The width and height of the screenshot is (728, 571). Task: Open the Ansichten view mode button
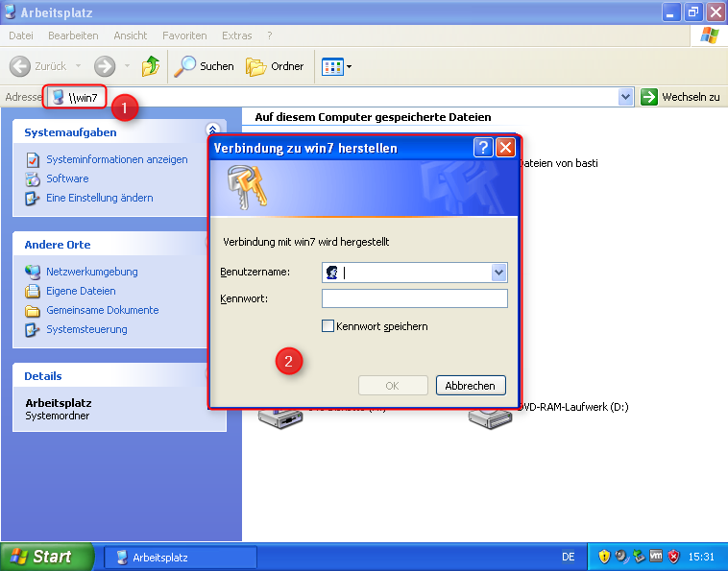click(332, 66)
